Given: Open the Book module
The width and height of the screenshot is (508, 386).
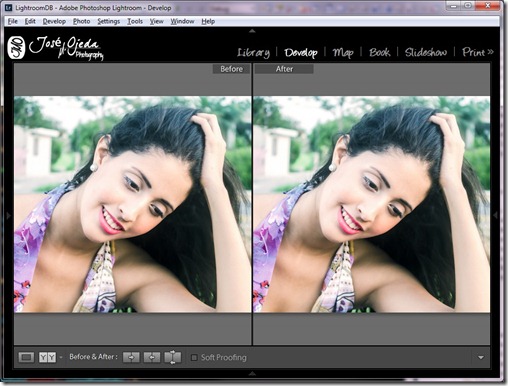Looking at the screenshot, I should coord(379,52).
